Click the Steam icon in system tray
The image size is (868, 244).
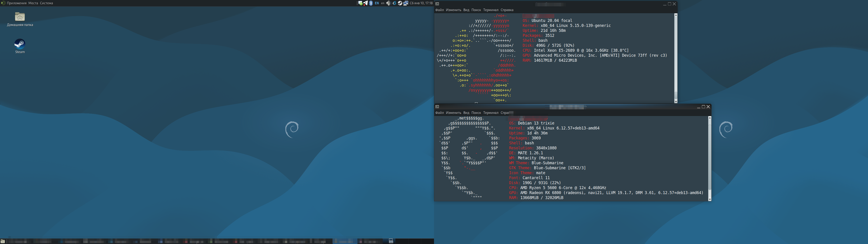(x=400, y=3)
